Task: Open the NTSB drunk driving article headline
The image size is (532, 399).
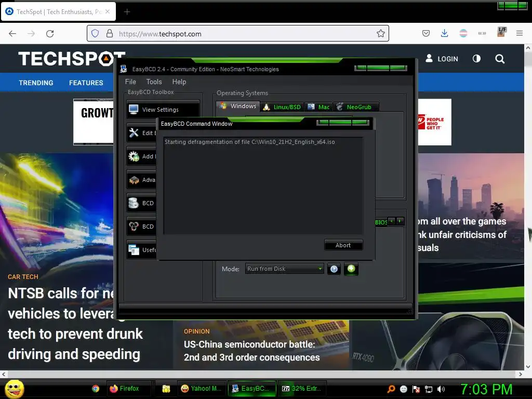Action: [75, 323]
